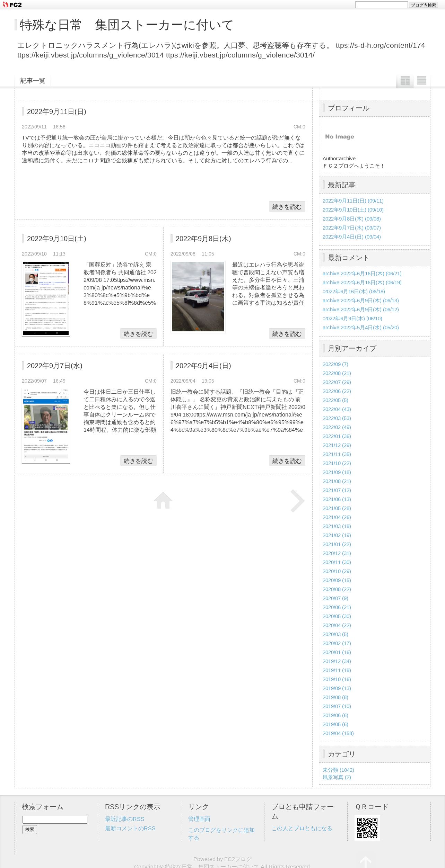Open the 管理画面 link
The height and width of the screenshot is (868, 445).
tap(199, 819)
